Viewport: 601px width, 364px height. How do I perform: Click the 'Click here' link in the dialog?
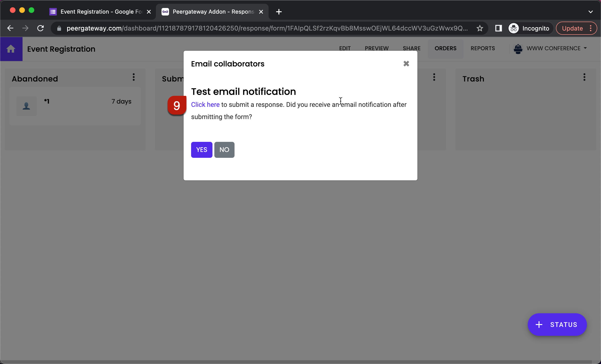(205, 105)
